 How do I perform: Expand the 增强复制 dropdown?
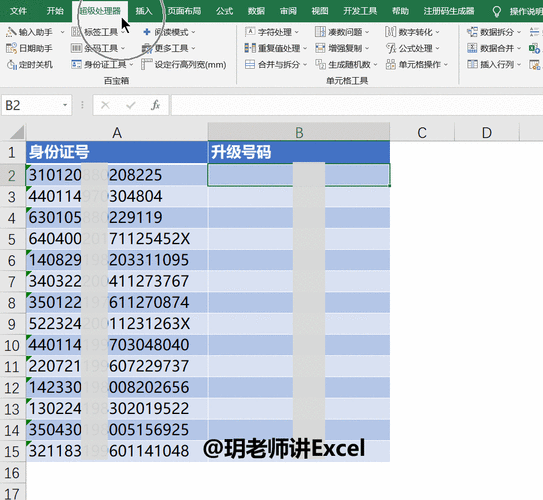[367, 48]
